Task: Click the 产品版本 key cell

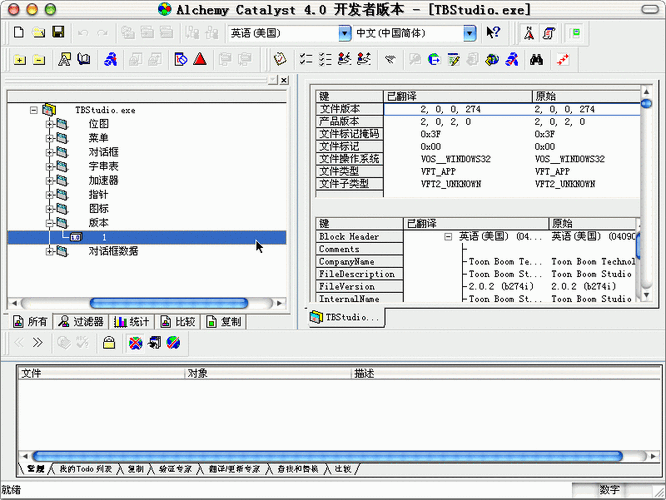Action: (349, 121)
